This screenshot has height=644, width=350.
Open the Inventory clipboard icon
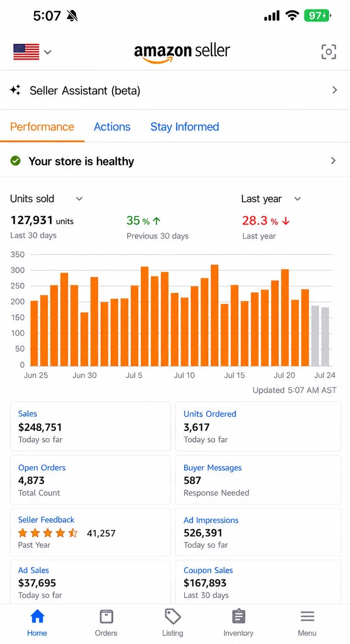point(238,617)
